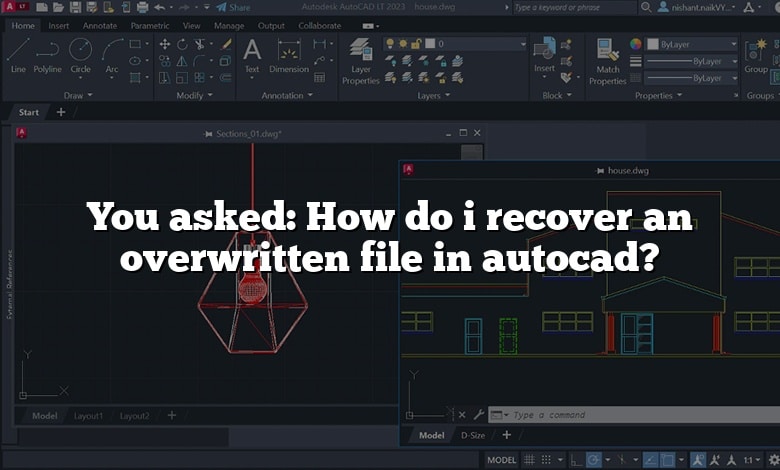Image resolution: width=780 pixels, height=470 pixels.
Task: Activate the Offset tool
Action: [226, 78]
